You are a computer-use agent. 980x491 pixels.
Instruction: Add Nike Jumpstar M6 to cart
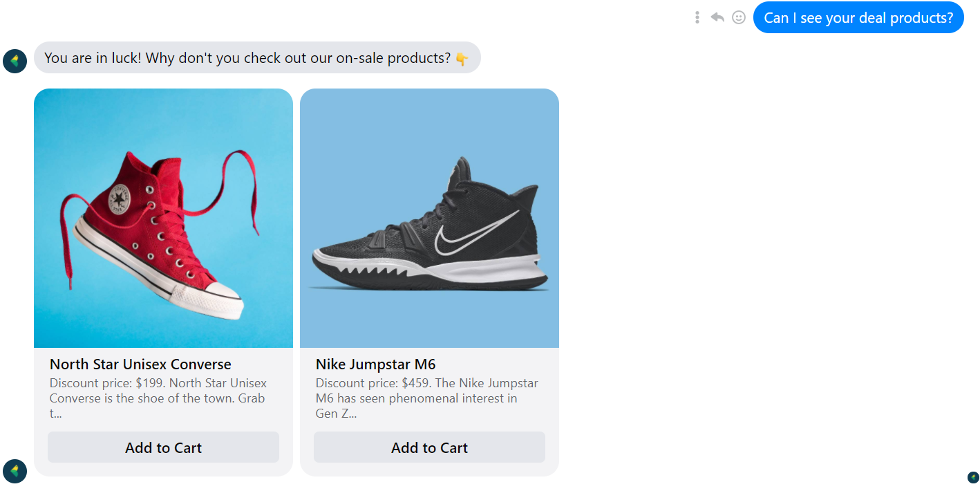(x=429, y=447)
